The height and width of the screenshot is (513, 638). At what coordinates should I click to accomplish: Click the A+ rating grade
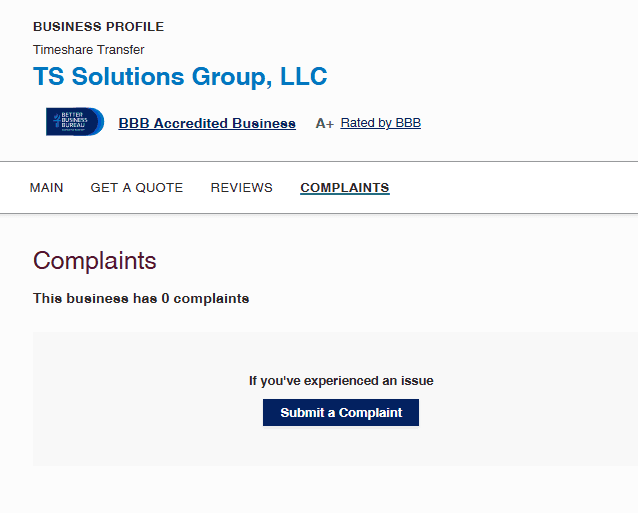[324, 124]
